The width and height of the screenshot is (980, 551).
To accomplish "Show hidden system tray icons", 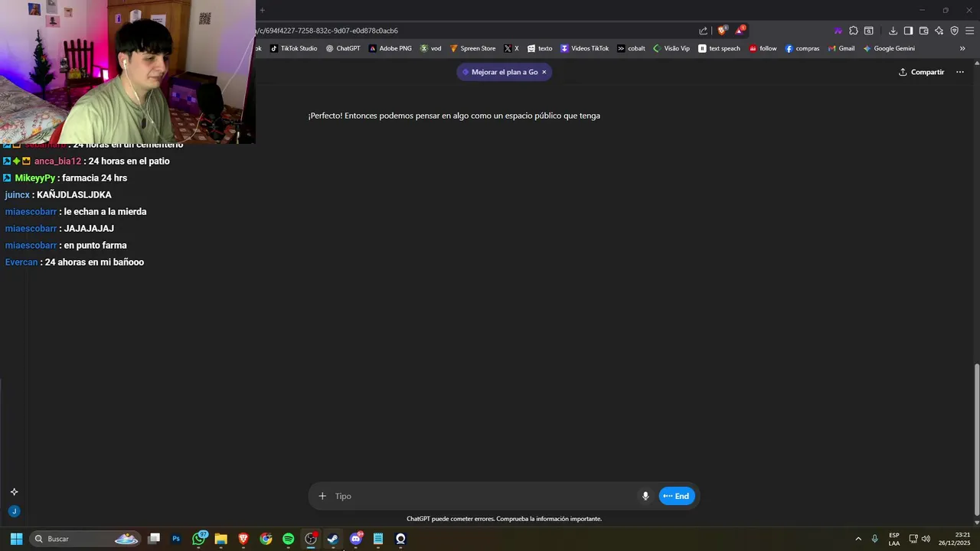I will [858, 539].
